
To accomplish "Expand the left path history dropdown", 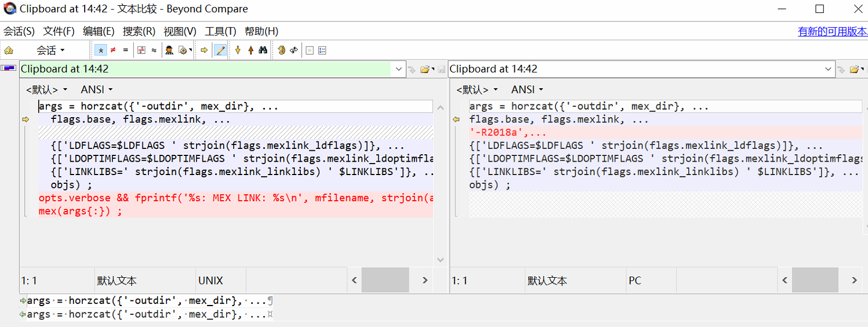I will click(x=399, y=69).
